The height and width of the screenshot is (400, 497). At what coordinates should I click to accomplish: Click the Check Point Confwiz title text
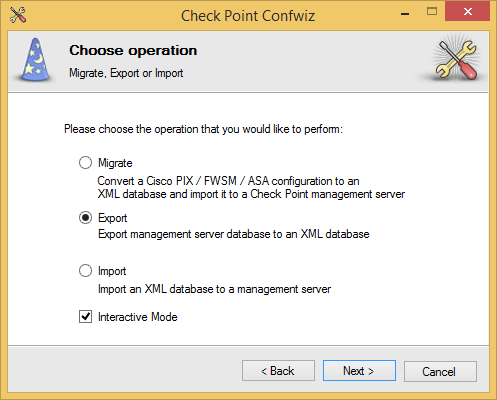click(x=248, y=16)
